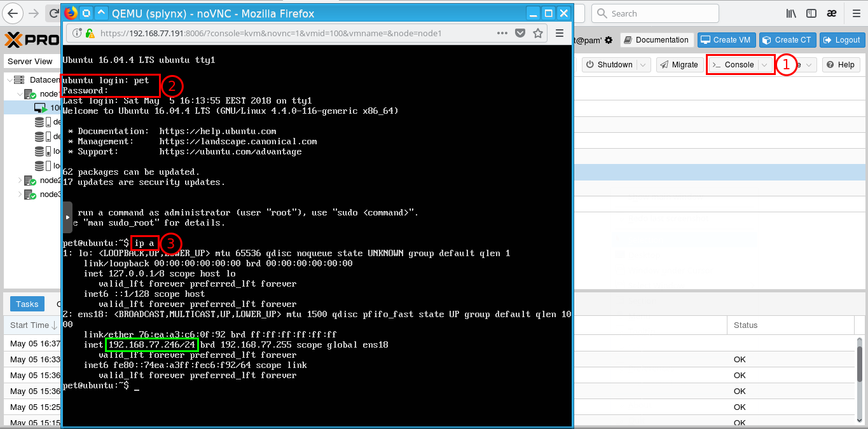Open page actions menu in noVNC window
Viewport: 868px width, 429px height.
[x=502, y=33]
